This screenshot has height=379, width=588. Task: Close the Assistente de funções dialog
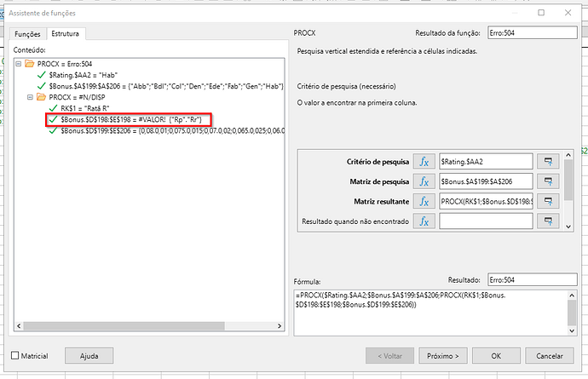(x=568, y=13)
